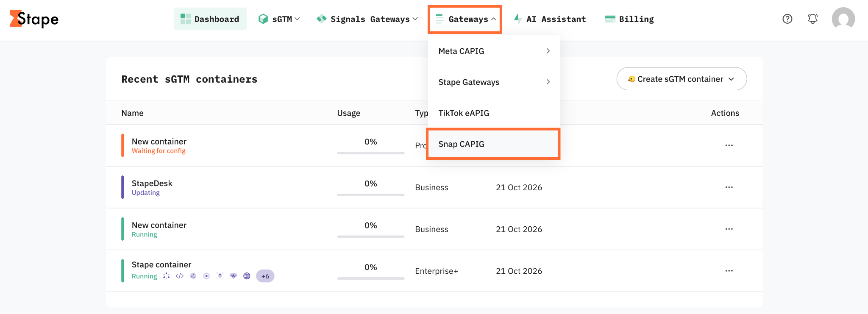Click the Actions column header
The height and width of the screenshot is (314, 868).
725,113
